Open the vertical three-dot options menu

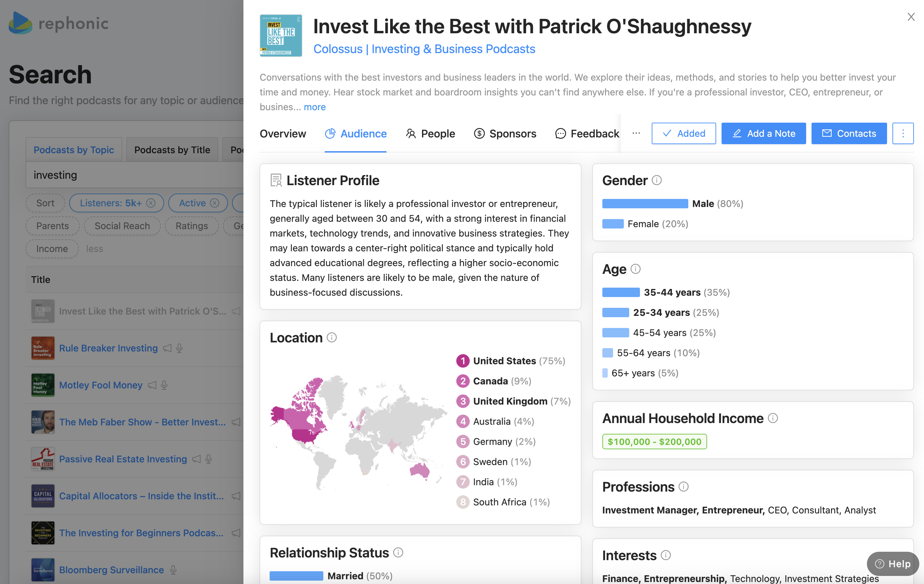[903, 133]
